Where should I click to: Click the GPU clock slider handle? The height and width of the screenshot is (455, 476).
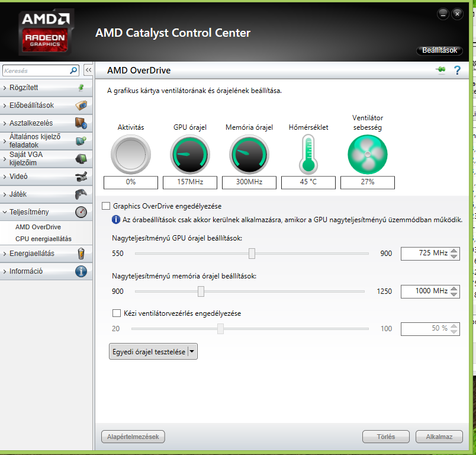252,254
